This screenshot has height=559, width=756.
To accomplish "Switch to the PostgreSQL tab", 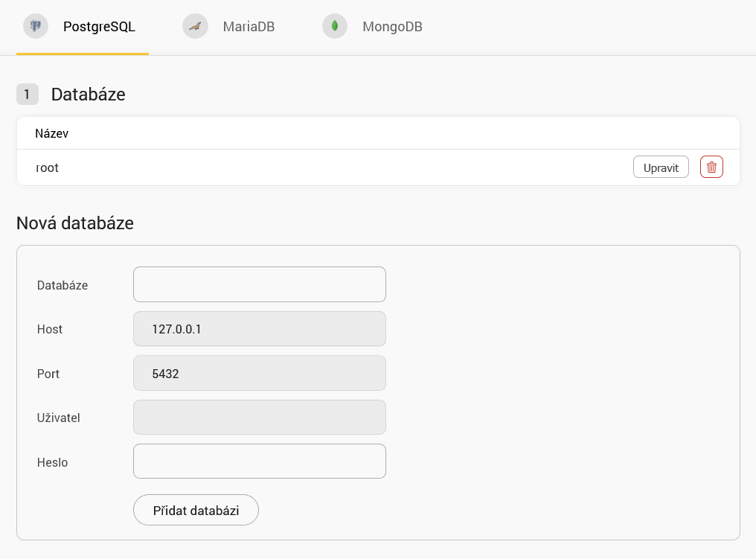I will (x=83, y=27).
